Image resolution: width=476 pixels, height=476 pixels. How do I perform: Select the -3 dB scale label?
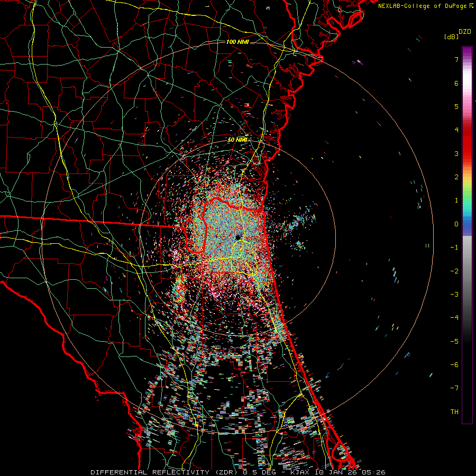(x=454, y=295)
